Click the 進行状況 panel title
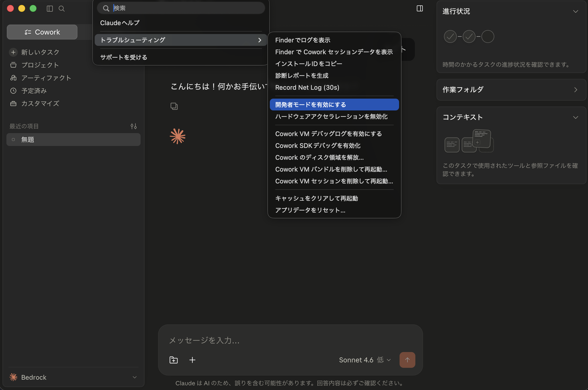 (456, 11)
